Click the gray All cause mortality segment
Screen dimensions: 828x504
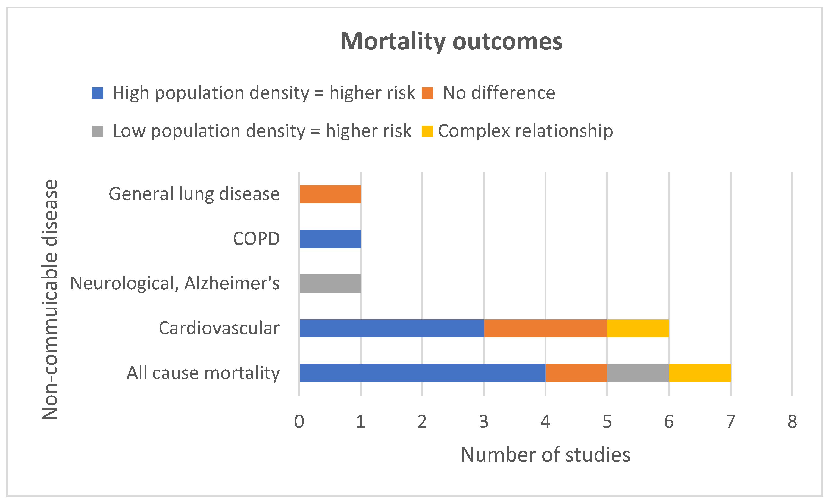[x=638, y=373]
